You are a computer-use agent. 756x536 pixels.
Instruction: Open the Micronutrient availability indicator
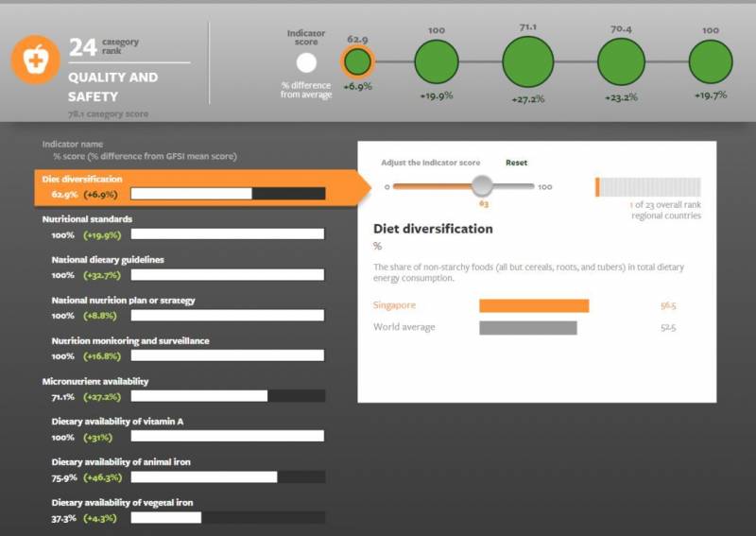pos(95,381)
